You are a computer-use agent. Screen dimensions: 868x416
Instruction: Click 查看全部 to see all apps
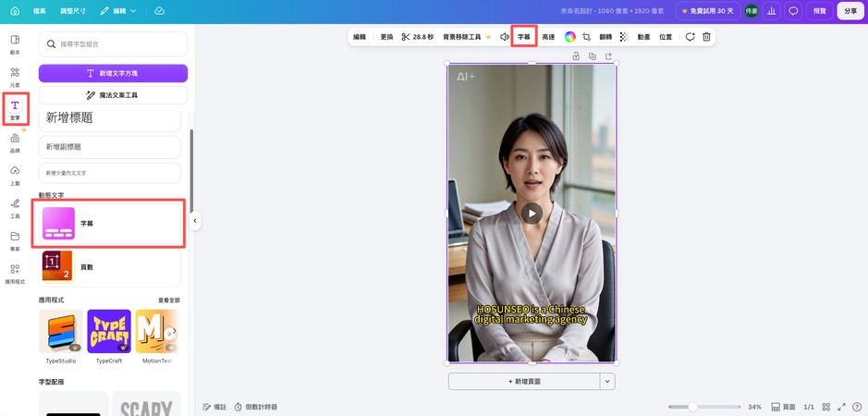tap(169, 300)
